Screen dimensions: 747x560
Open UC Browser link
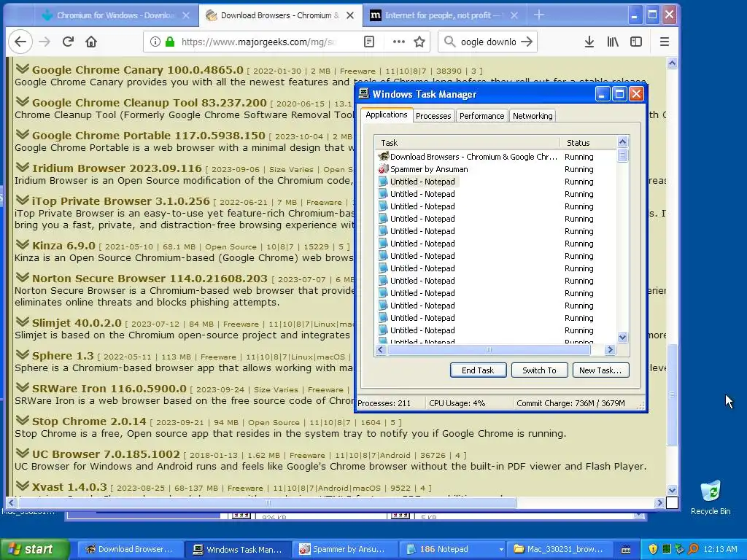pos(106,454)
